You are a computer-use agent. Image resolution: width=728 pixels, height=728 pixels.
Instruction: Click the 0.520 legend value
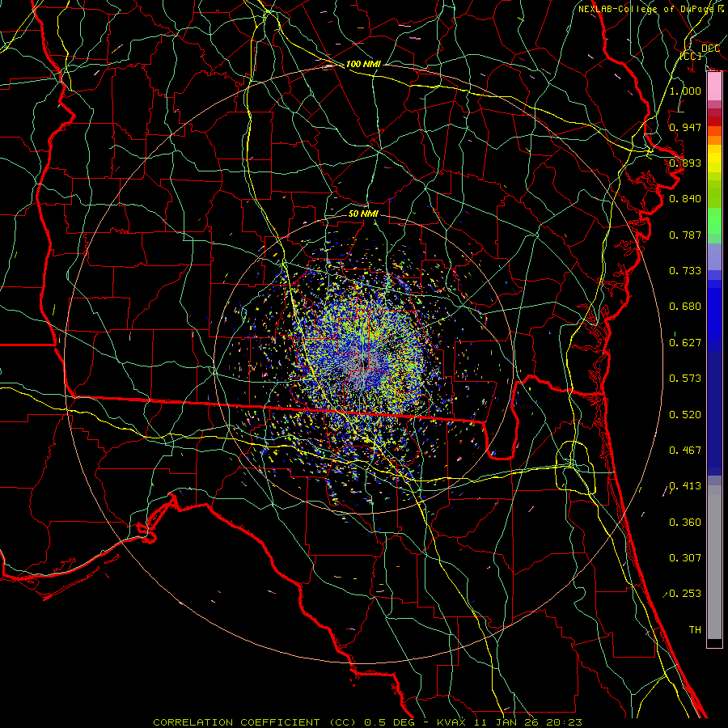(685, 415)
